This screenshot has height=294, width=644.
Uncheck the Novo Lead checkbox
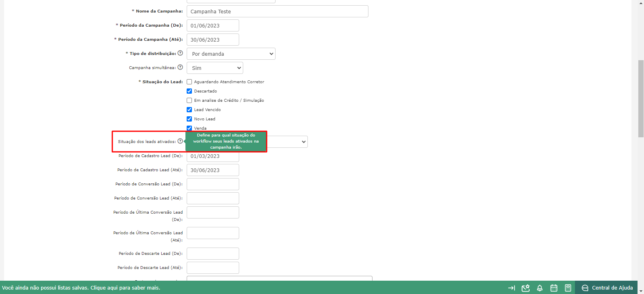[x=189, y=119]
